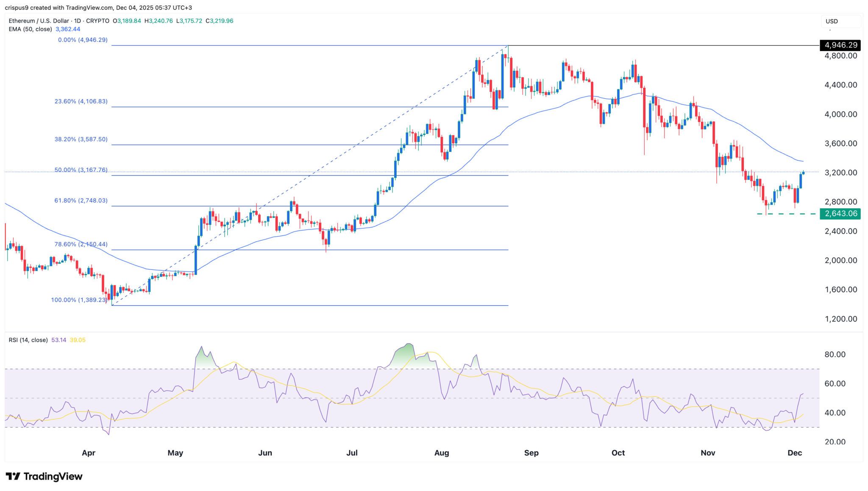Viewport: 868px width, 491px height.
Task: Click the Dec label on the time axis
Action: click(x=796, y=453)
